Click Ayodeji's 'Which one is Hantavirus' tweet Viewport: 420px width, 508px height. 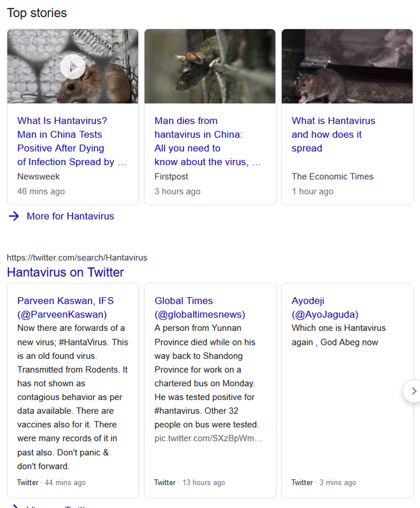tap(338, 335)
